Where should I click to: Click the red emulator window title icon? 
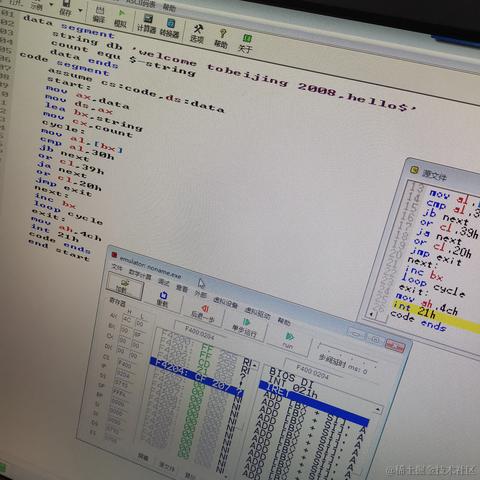click(x=114, y=255)
